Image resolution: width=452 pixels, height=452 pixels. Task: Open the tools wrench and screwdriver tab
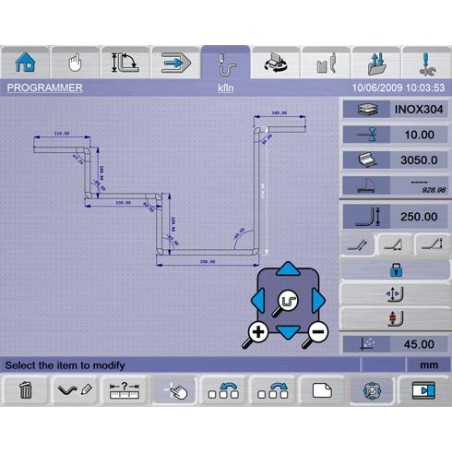[x=427, y=63]
